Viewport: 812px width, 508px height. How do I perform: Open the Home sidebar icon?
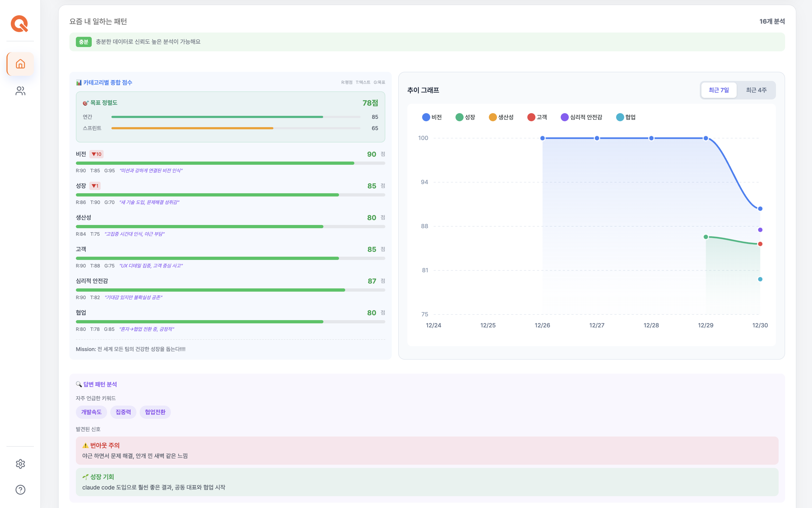20,64
